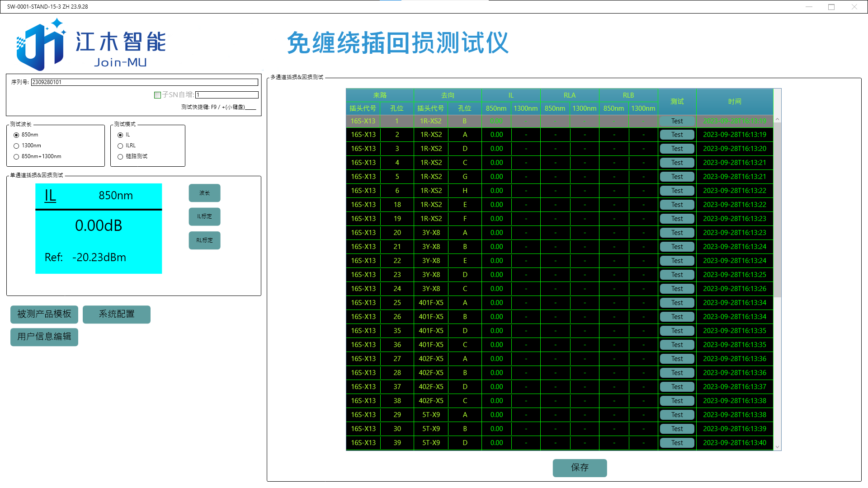Click the cyan IL reading display panel
The height and width of the screenshot is (488, 868).
pos(99,228)
